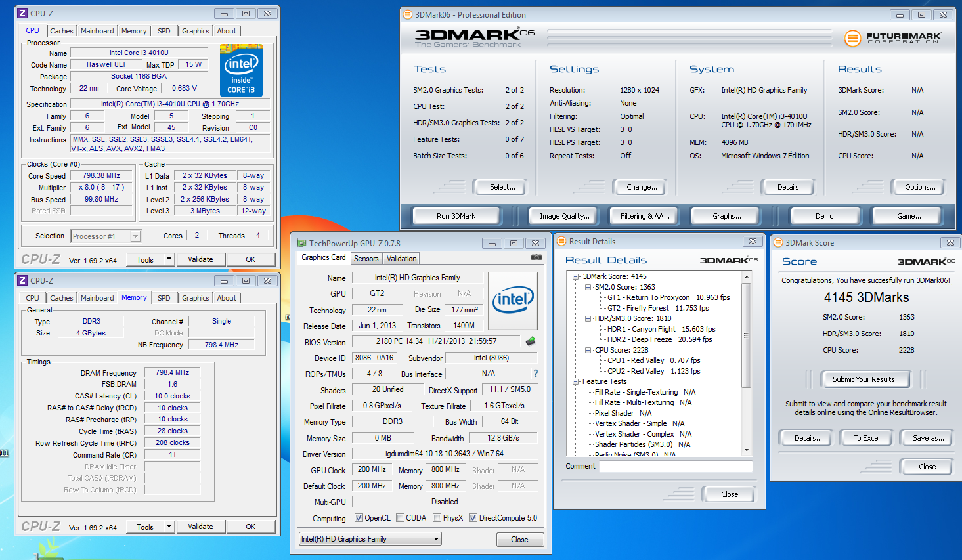Click the Demo... button in 3DMark06
The image size is (962, 560).
[x=827, y=216]
